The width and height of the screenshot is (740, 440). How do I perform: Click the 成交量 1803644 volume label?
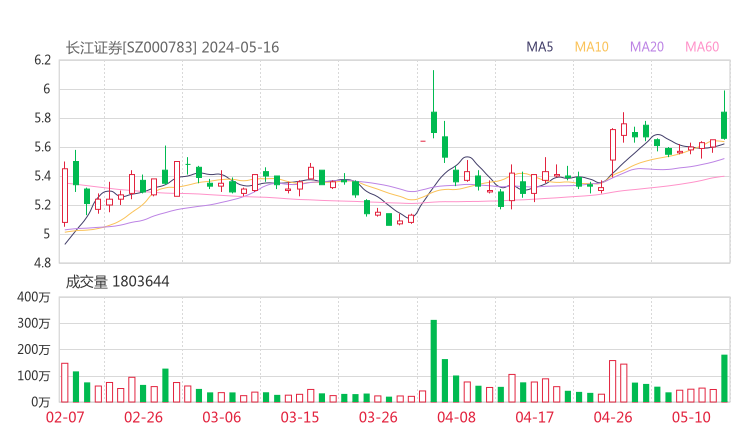click(x=117, y=282)
